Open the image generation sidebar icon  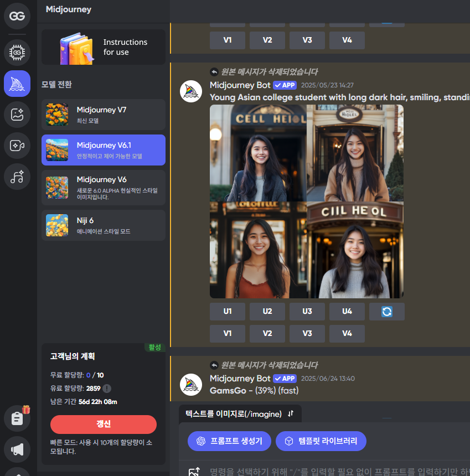pos(17,115)
